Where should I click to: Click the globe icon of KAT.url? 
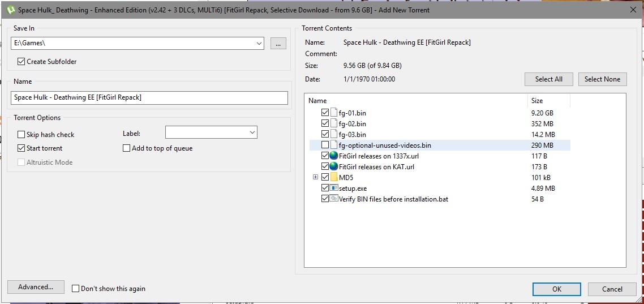tap(334, 167)
